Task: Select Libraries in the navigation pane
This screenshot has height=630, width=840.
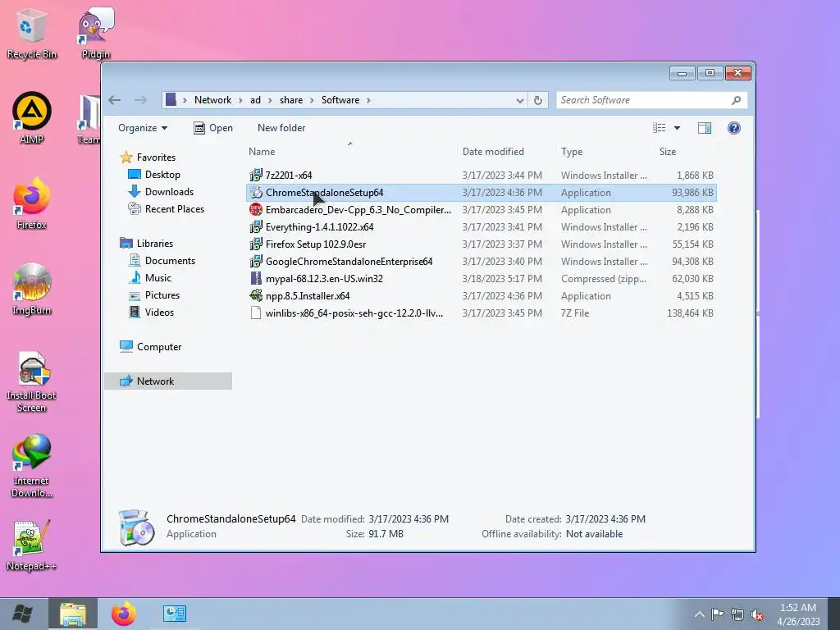Action: 146,243
